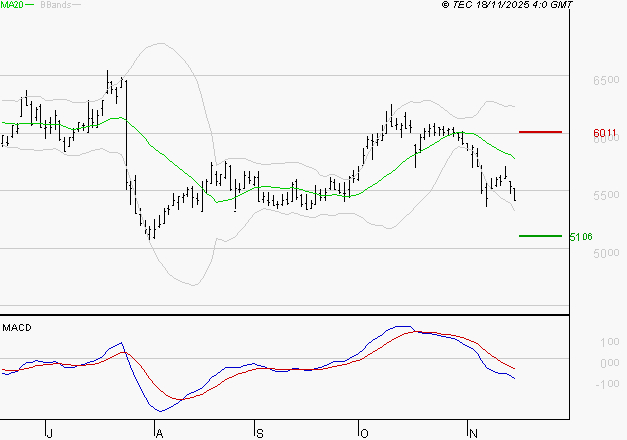Click the 5000 price axis label
This screenshot has height=440, width=627.
[606, 253]
